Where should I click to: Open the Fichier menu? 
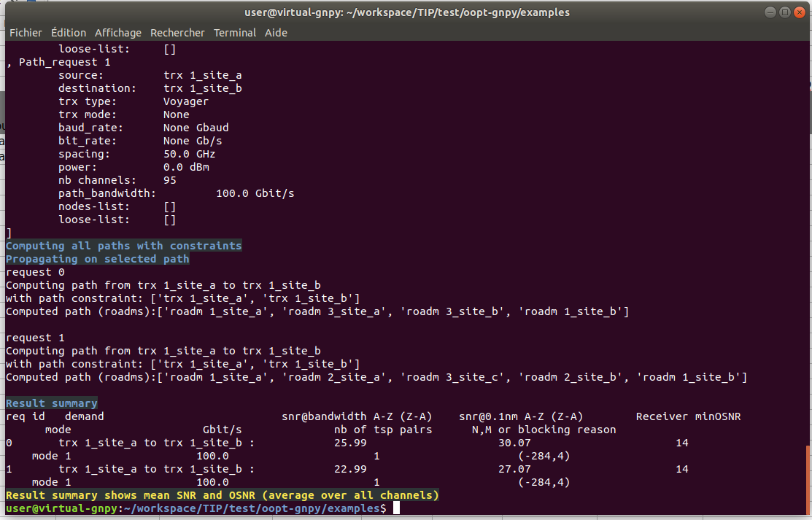tap(26, 33)
